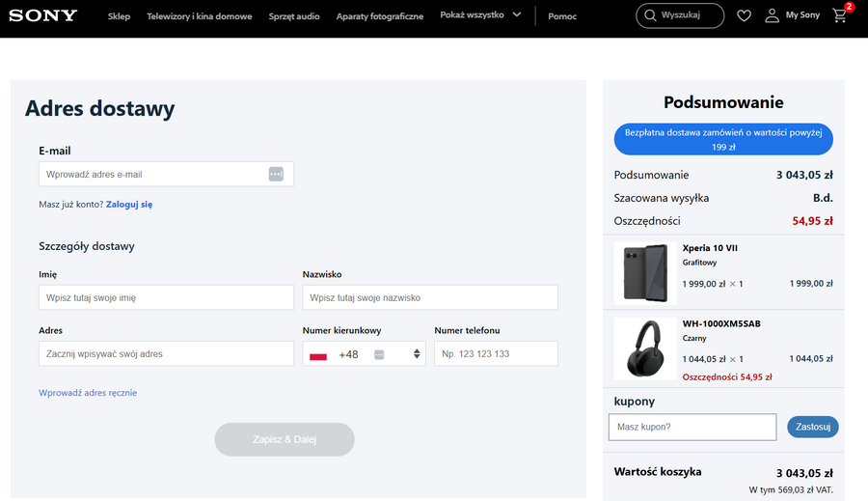Click the Sony logo

coord(43,15)
